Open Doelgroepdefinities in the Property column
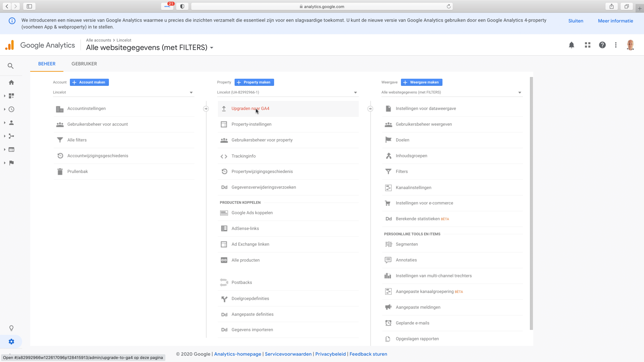 coord(288,298)
